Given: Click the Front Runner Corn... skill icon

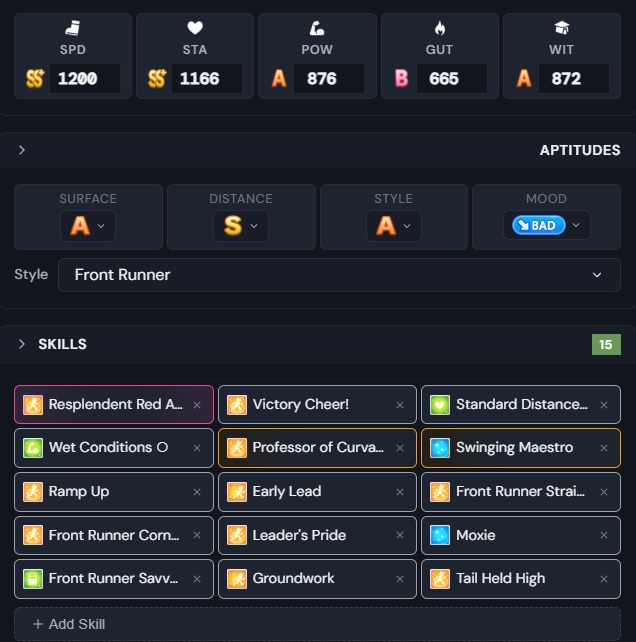Looking at the screenshot, I should point(33,535).
